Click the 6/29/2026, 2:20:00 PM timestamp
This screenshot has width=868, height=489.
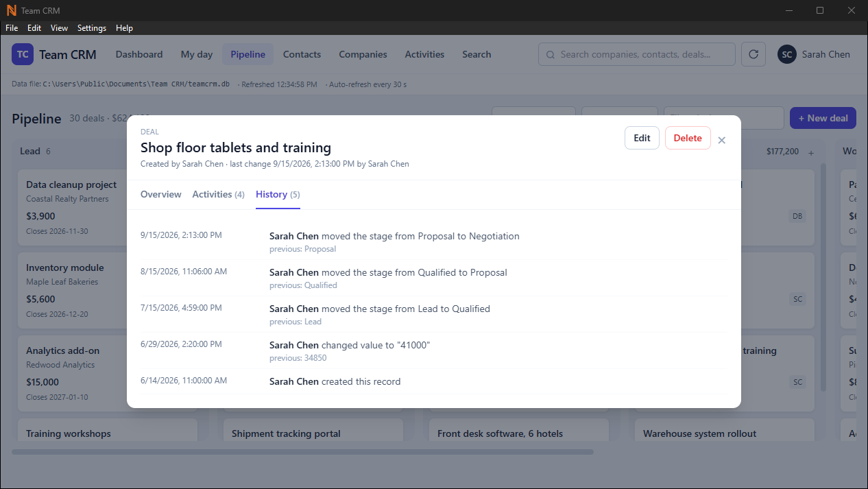click(182, 344)
